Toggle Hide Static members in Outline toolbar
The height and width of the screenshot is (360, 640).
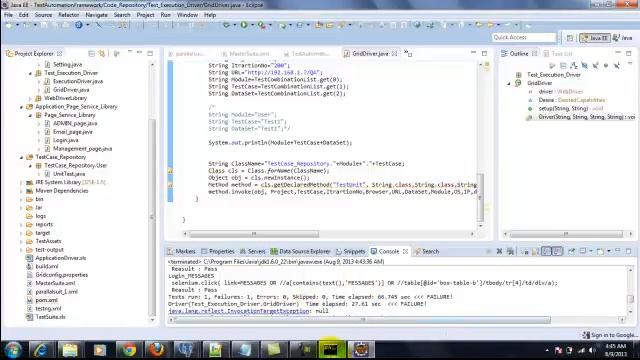pos(595,65)
